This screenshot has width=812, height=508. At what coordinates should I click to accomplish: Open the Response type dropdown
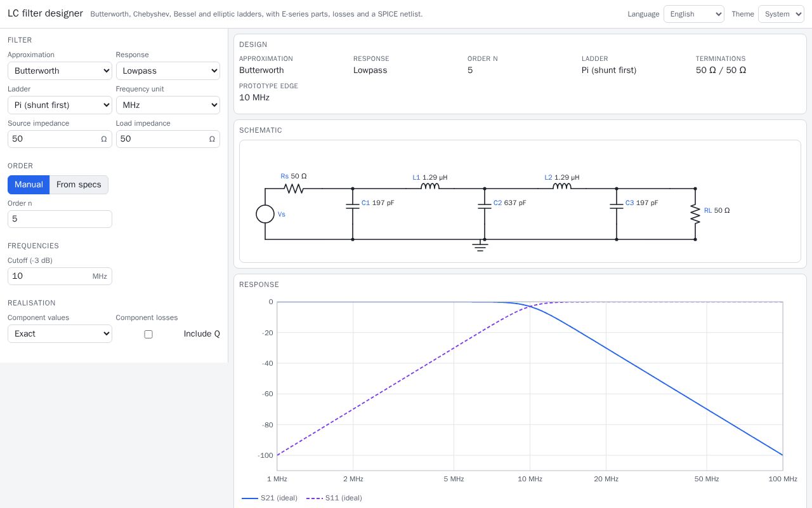point(168,70)
